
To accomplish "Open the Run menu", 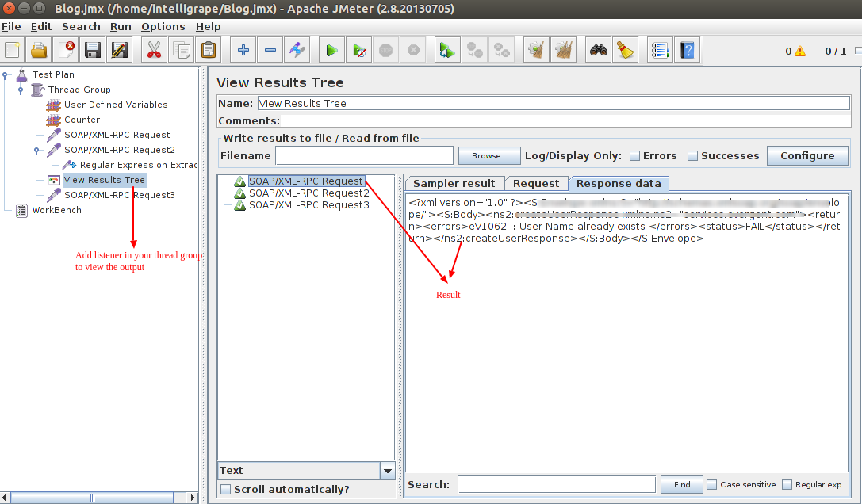I will [x=121, y=26].
